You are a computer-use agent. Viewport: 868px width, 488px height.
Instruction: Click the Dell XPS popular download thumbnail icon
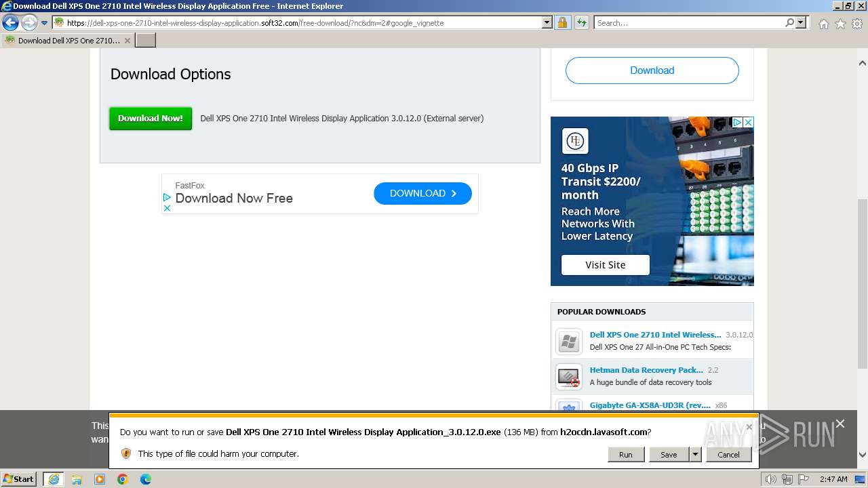click(x=569, y=342)
